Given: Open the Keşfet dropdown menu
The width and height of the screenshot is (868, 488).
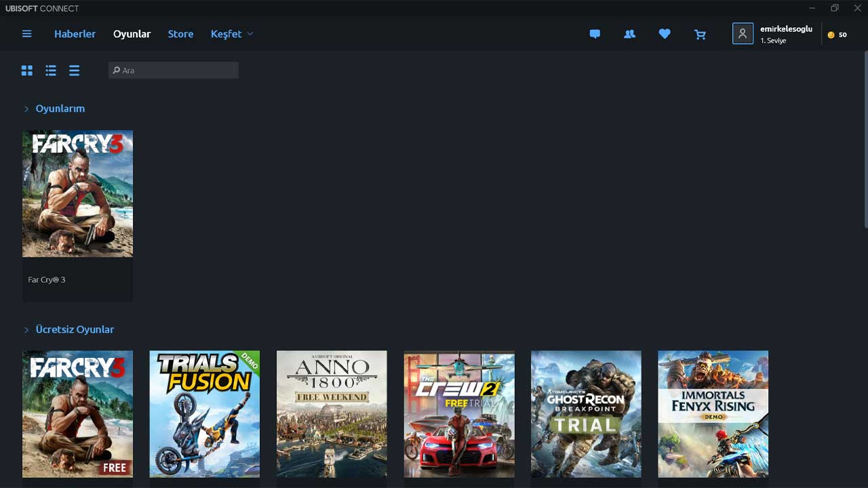Looking at the screenshot, I should [231, 33].
